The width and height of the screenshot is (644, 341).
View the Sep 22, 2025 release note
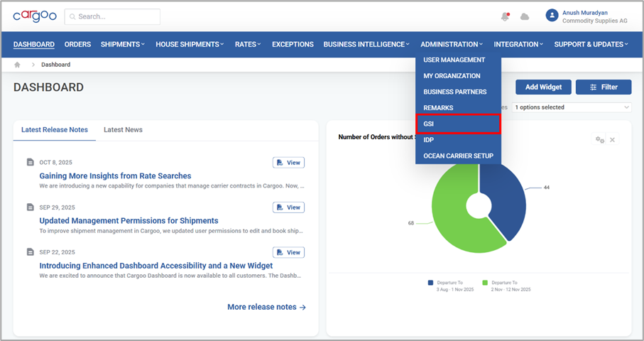[288, 252]
